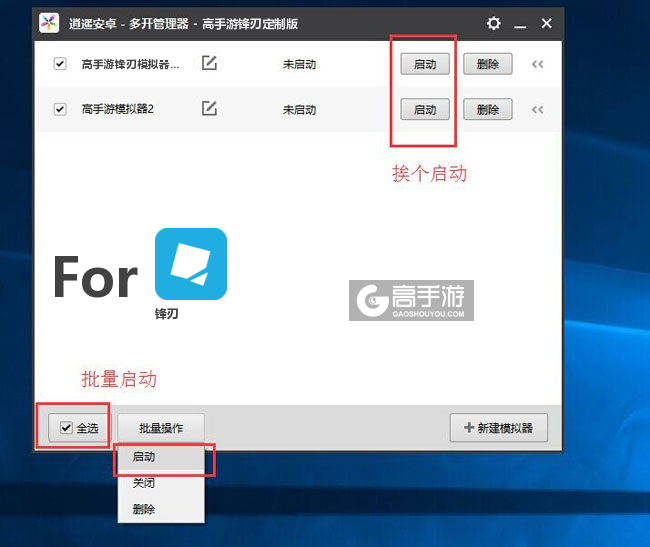The image size is (650, 547).
Task: Open settings gear in title bar
Action: tap(493, 23)
